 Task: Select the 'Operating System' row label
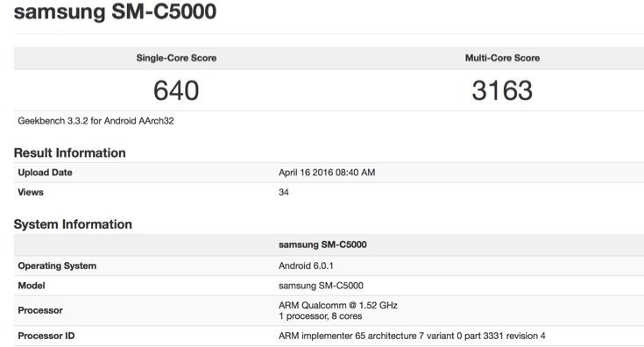(57, 266)
